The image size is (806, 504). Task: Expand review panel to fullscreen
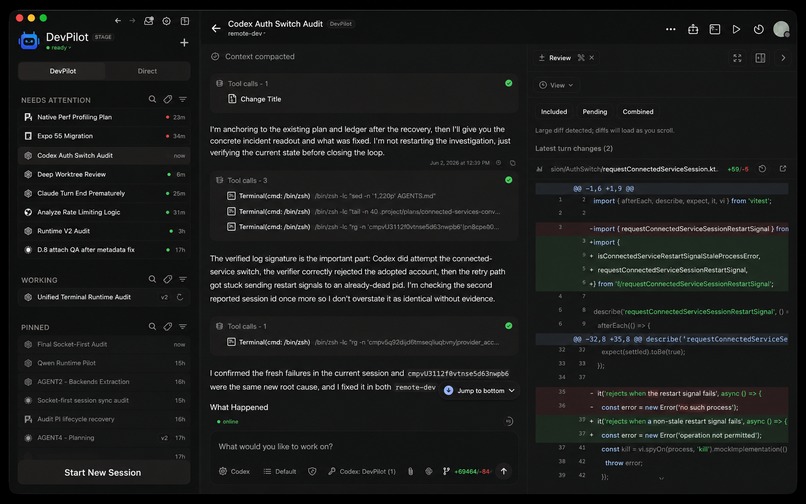737,58
